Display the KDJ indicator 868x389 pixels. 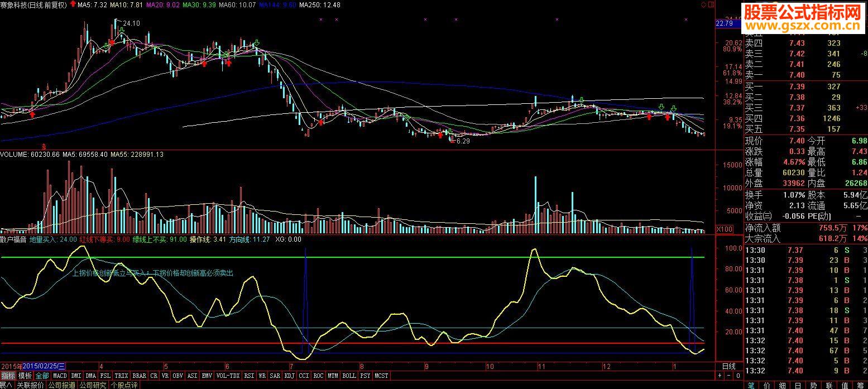(x=289, y=376)
